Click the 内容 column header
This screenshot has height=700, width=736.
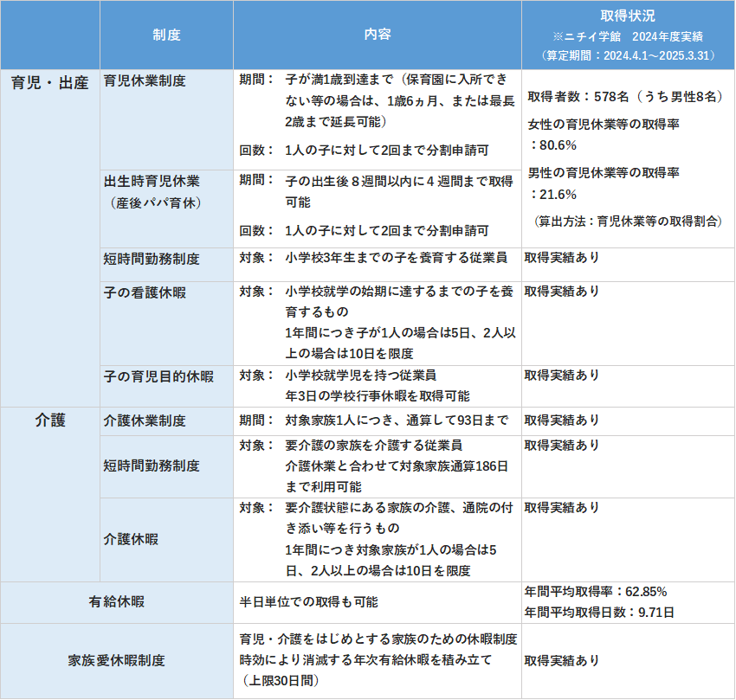point(378,35)
